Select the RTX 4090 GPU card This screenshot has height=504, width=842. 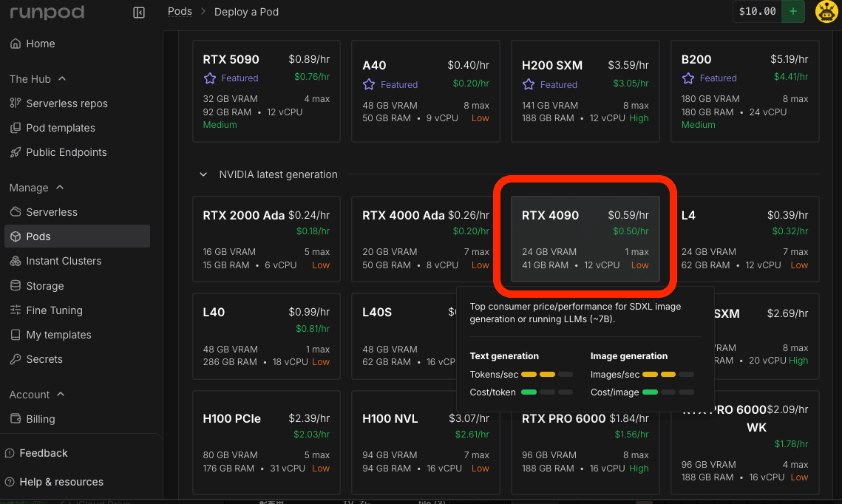pos(584,238)
